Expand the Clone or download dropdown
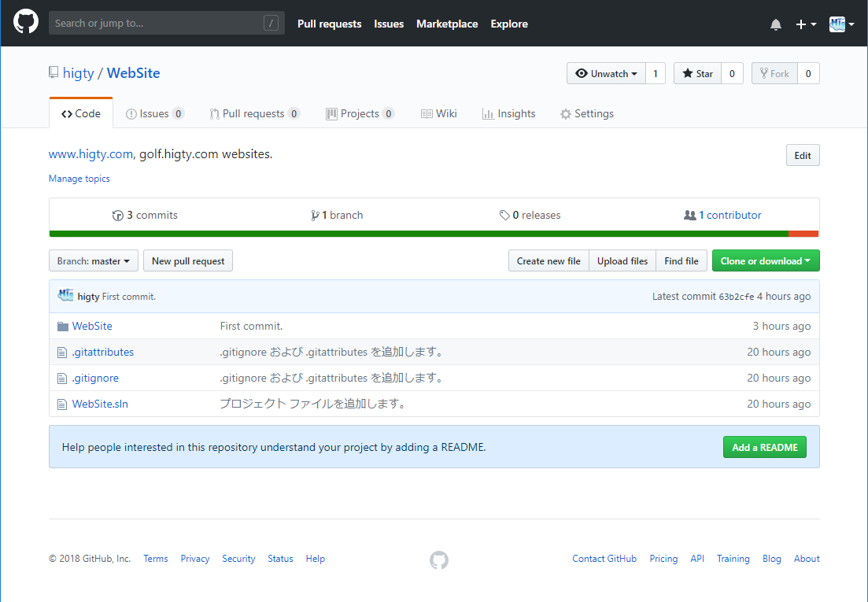 (x=765, y=260)
